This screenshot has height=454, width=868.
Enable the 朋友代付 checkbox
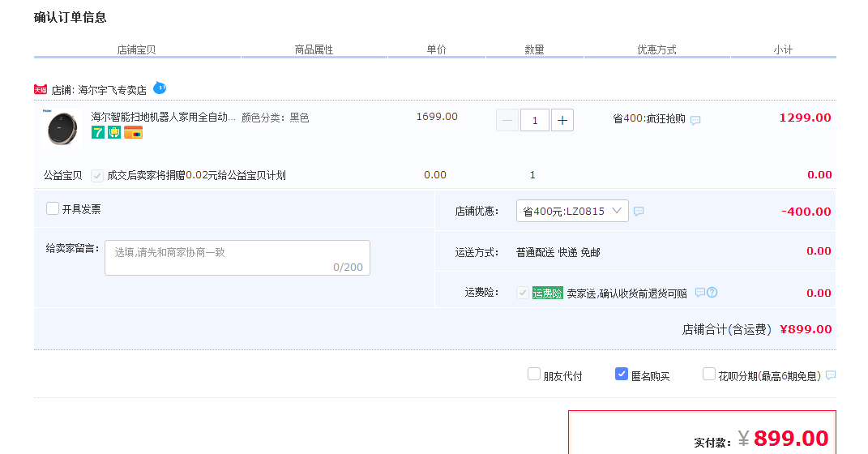tap(533, 374)
